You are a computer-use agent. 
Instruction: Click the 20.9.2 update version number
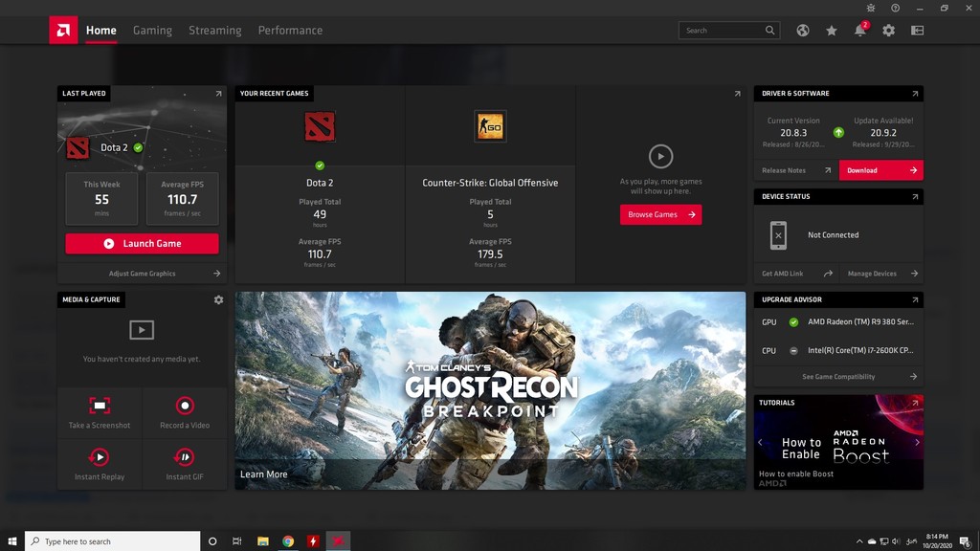(883, 132)
